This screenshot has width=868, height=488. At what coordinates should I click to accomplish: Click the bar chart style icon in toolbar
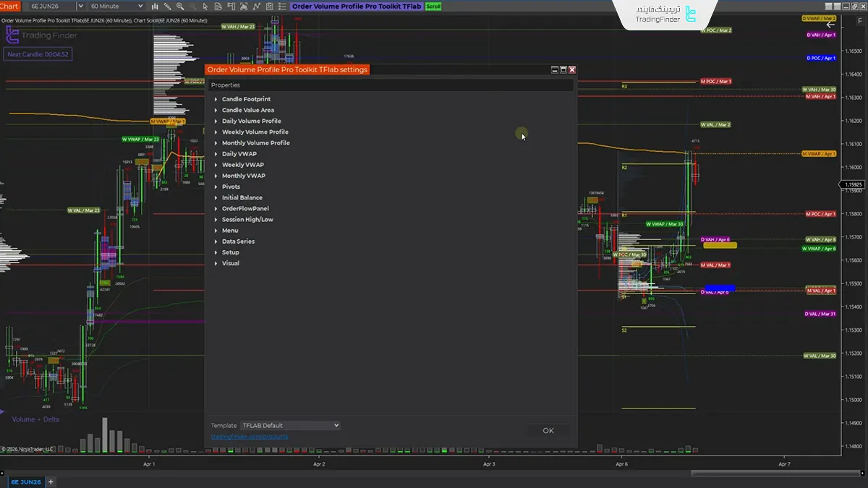tap(155, 7)
